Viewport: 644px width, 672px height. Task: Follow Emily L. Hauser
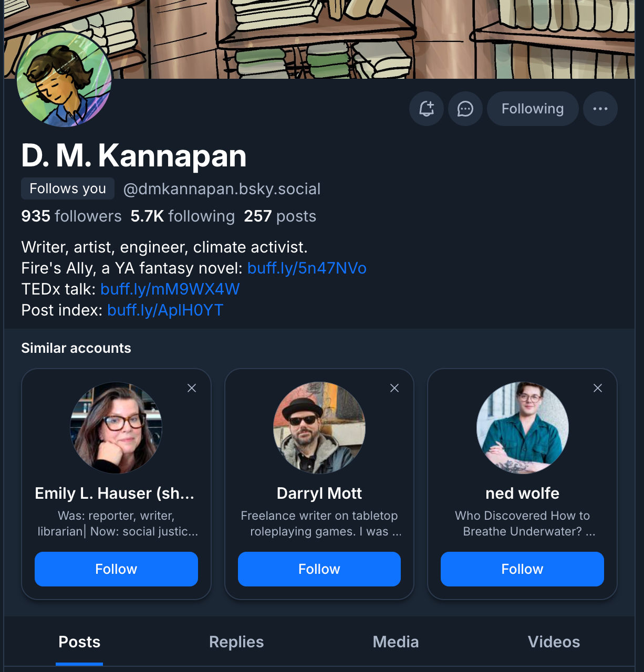point(116,569)
